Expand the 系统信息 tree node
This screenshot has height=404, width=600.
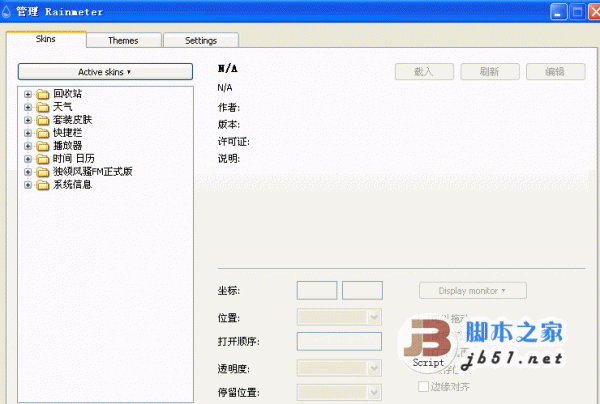(x=28, y=185)
